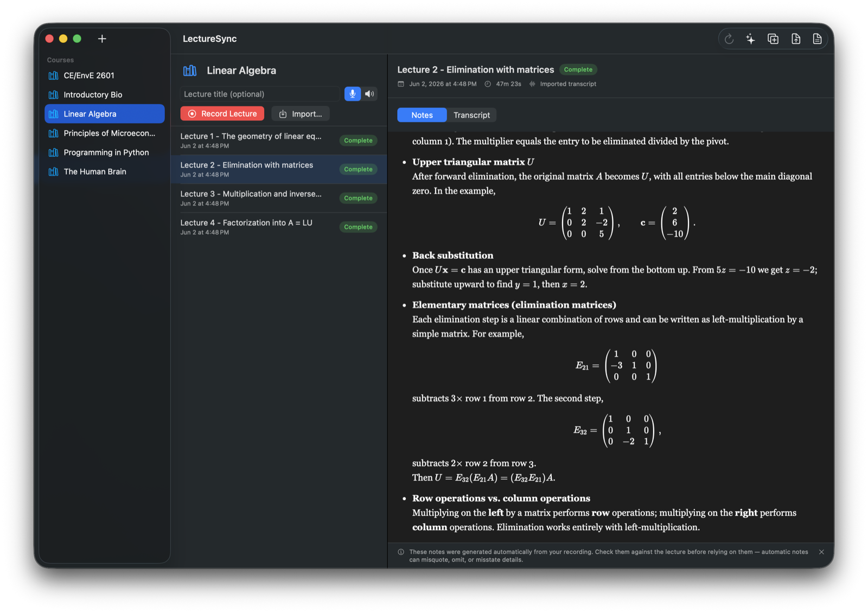Select the Linear Algebra course in sidebar
The image size is (868, 613).
tap(105, 114)
